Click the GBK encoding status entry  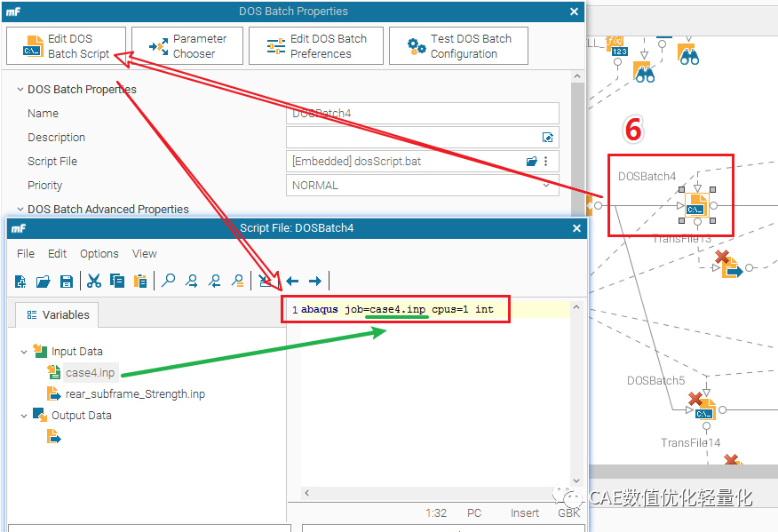(x=568, y=513)
